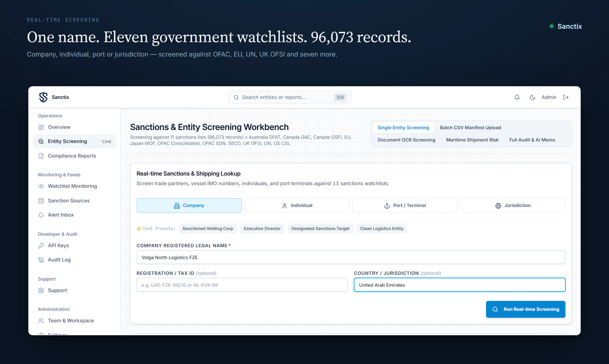Open the notifications bell in header

pyautogui.click(x=517, y=97)
